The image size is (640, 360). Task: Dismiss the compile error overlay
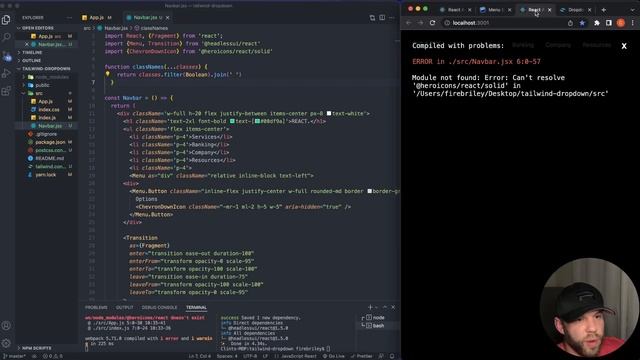pyautogui.click(x=624, y=46)
